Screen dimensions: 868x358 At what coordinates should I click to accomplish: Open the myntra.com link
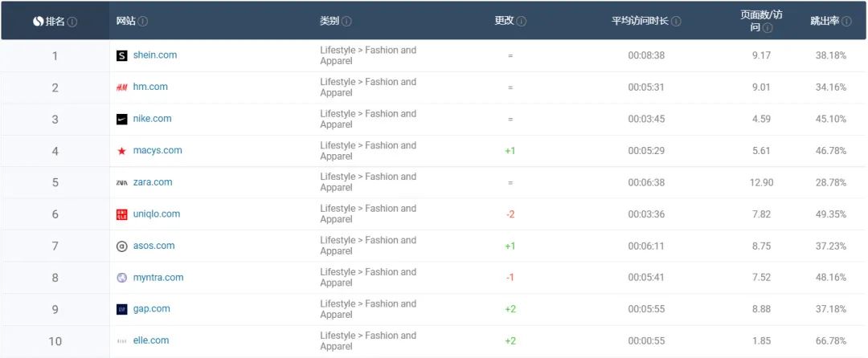tap(158, 278)
